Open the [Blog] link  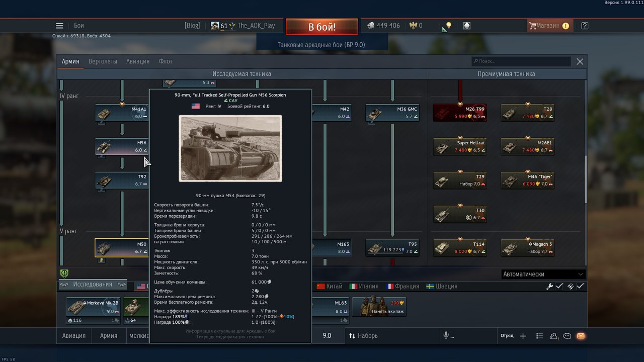click(x=192, y=26)
